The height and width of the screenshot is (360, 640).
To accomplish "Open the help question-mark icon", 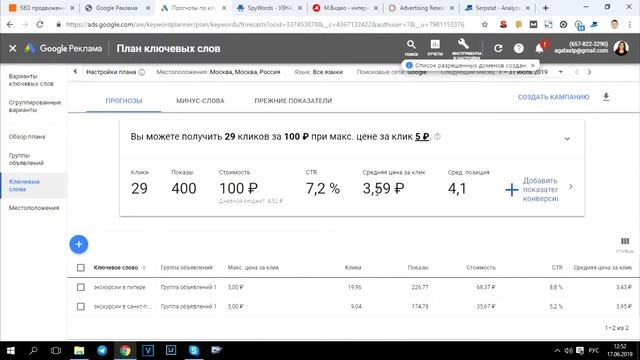I will click(519, 49).
